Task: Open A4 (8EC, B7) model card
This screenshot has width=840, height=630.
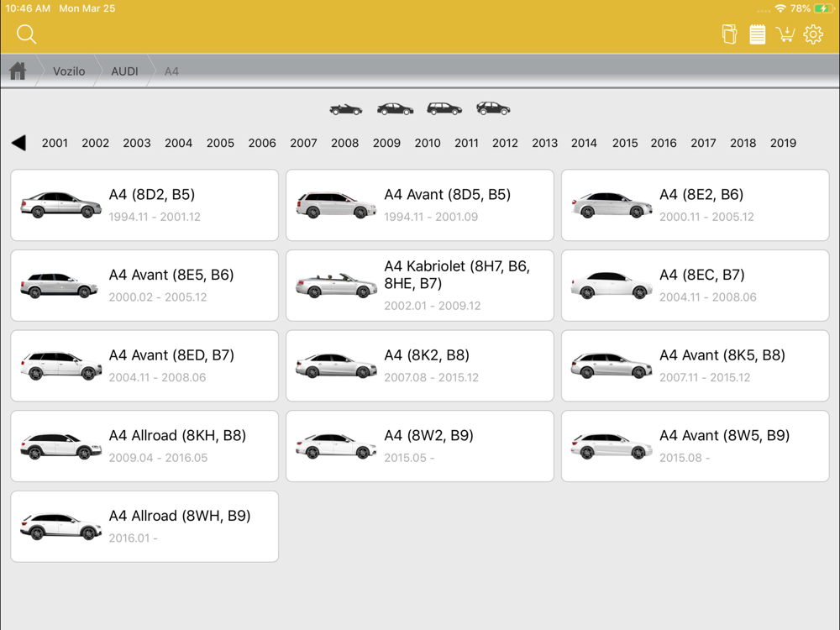Action: tap(696, 286)
